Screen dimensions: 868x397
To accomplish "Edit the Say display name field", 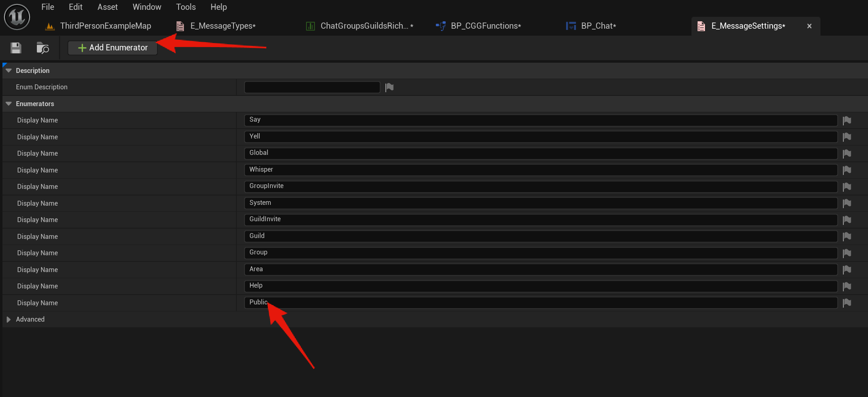I will [x=541, y=120].
